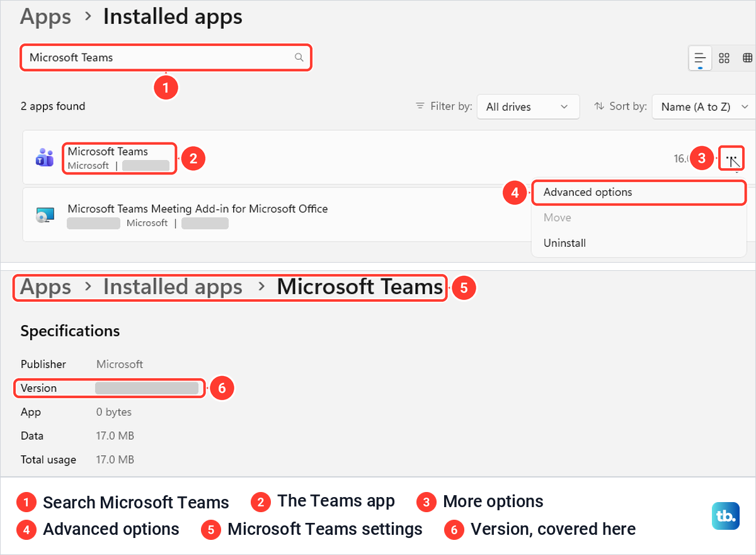This screenshot has height=555, width=756.
Task: Click the Microsoft Teams app icon
Action: [x=44, y=157]
